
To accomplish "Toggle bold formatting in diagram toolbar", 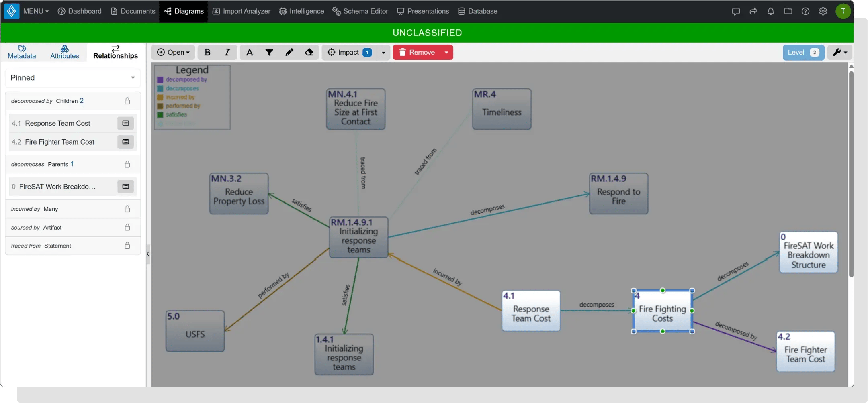I will coord(207,52).
